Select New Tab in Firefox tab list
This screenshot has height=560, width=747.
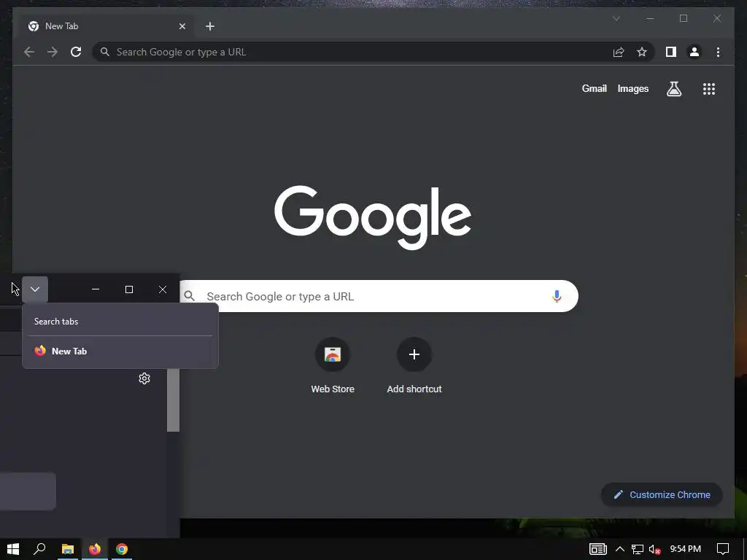pos(120,351)
